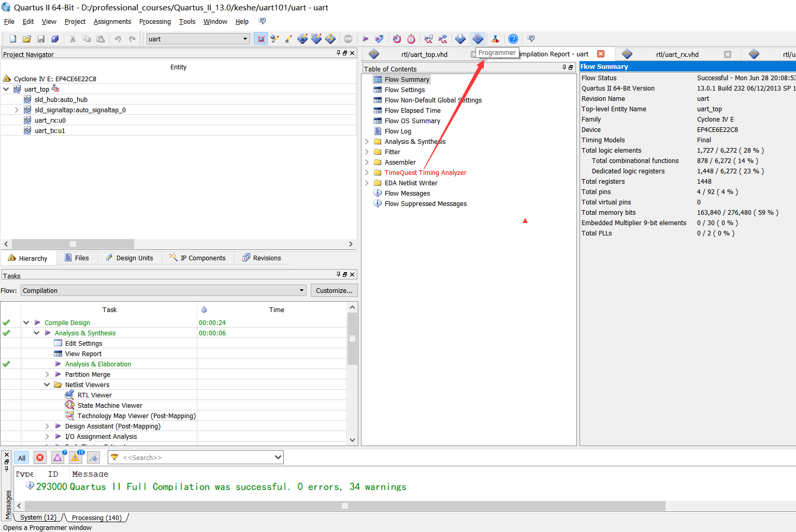
Task: Click the feedback icon beside Help menu
Action: (x=262, y=21)
